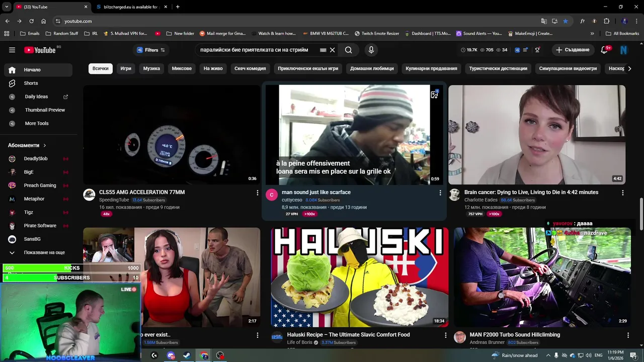The height and width of the screenshot is (362, 644).
Task: Open options for Brain cancer video
Action: click(622, 193)
